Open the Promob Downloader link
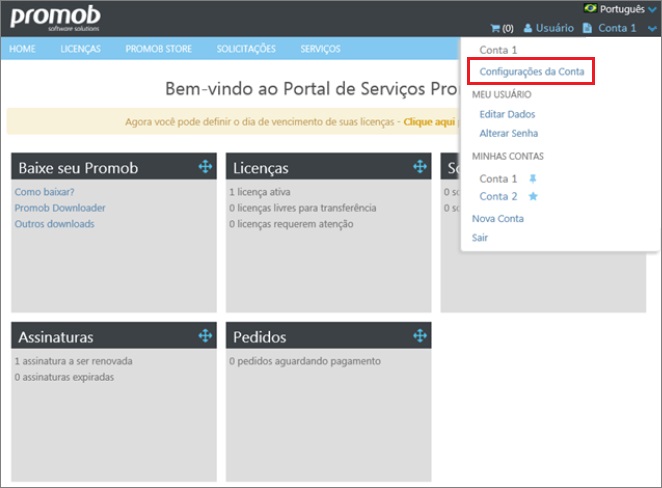This screenshot has height=488, width=662. click(60, 208)
